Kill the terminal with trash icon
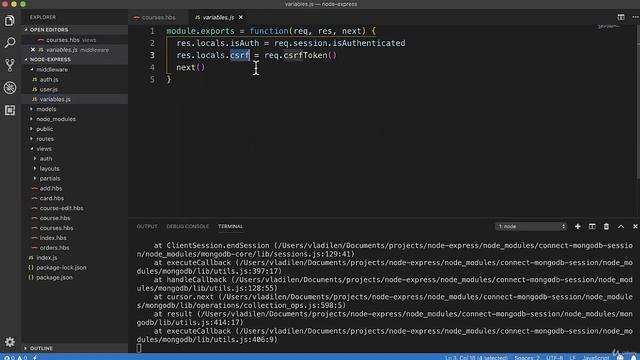This screenshot has width=640, height=360. coord(606,227)
